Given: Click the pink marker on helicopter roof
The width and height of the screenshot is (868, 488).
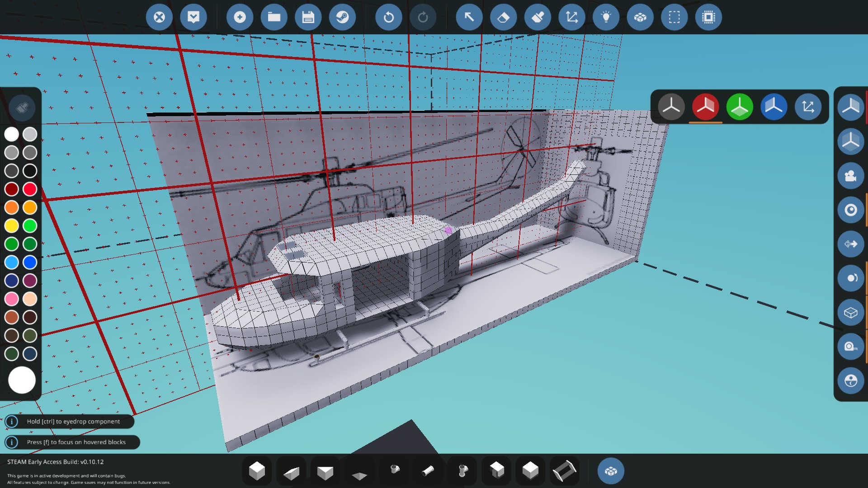Looking at the screenshot, I should 448,230.
